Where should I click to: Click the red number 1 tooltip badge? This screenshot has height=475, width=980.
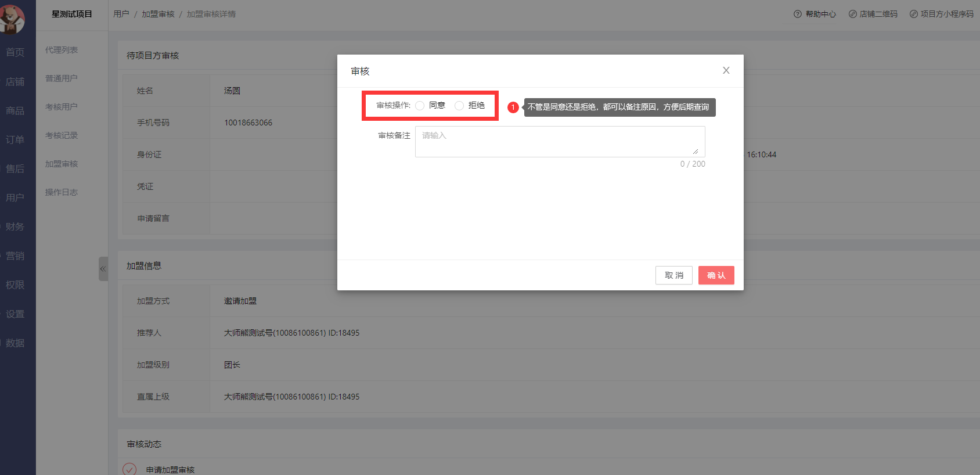[513, 107]
